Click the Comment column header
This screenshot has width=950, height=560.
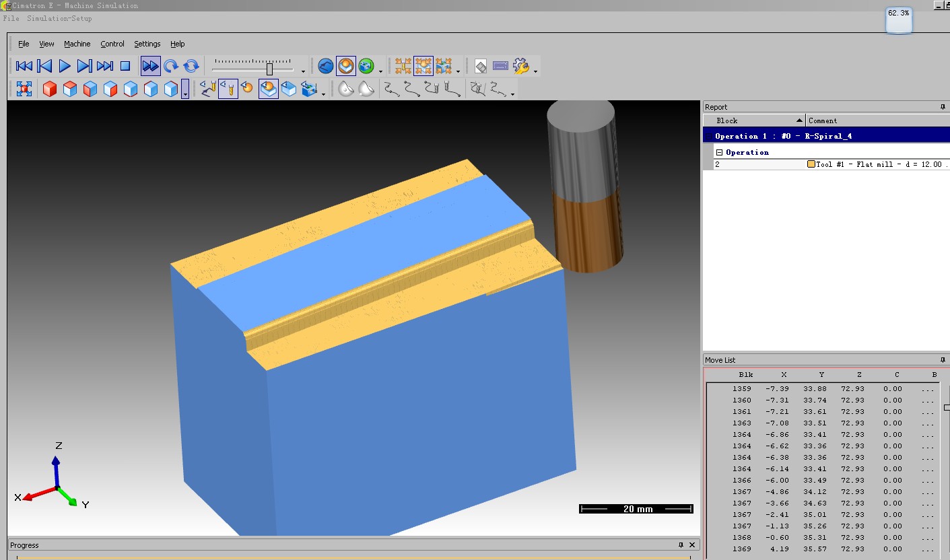[878, 120]
